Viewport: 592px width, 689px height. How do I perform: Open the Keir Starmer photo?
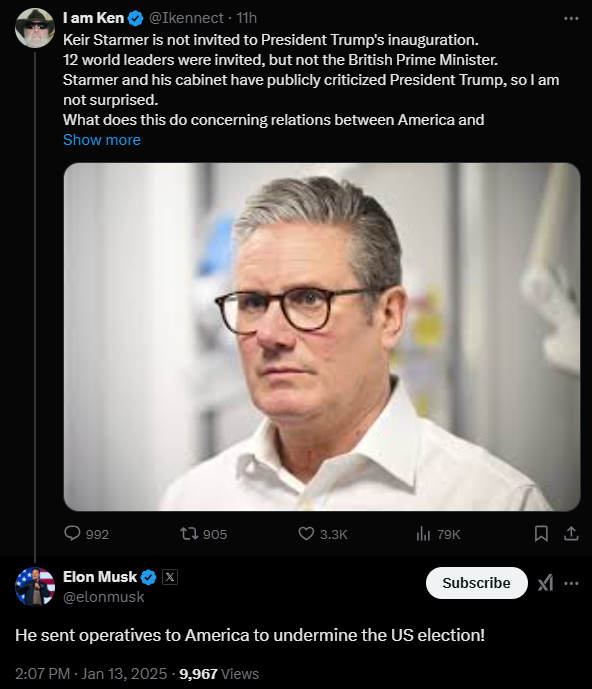322,337
